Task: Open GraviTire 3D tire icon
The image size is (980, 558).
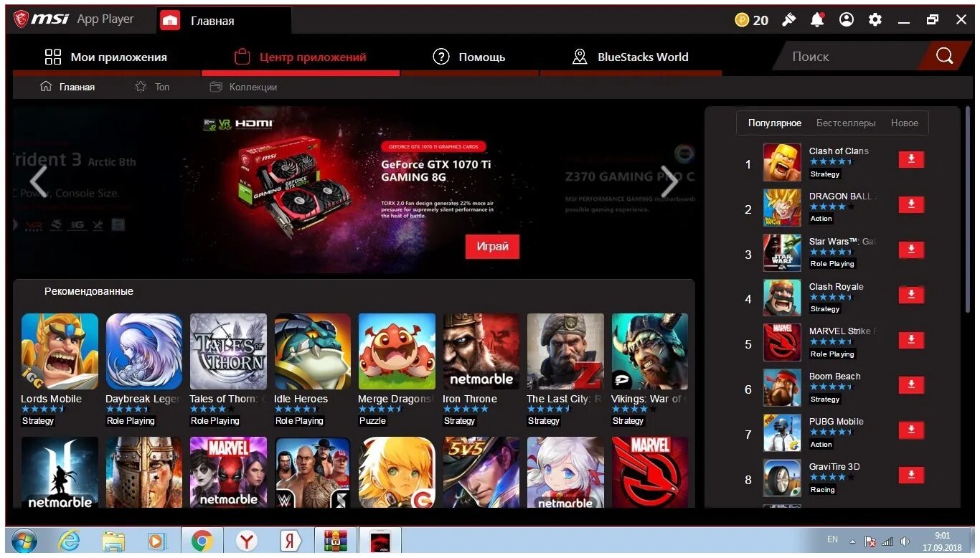Action: pyautogui.click(x=782, y=478)
